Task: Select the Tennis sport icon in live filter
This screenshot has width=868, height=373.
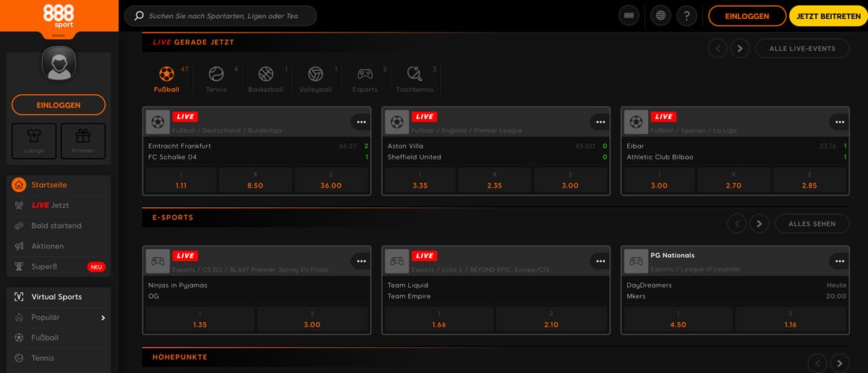Action: coord(216,74)
